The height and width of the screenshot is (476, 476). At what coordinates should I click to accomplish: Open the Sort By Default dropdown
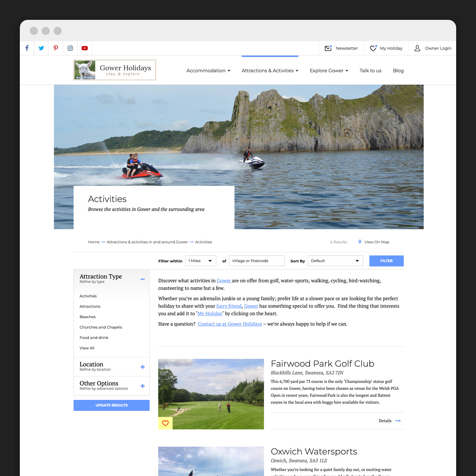[x=335, y=261]
